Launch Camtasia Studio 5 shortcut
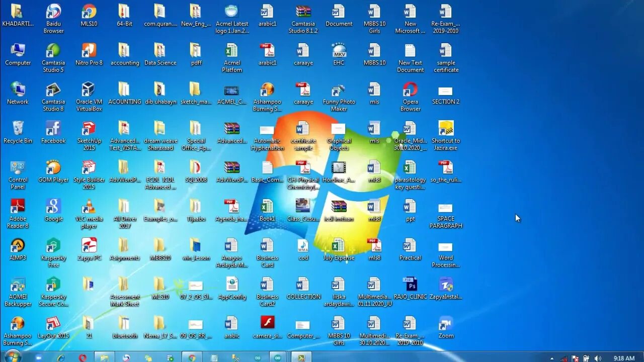644x362 pixels. 53,58
